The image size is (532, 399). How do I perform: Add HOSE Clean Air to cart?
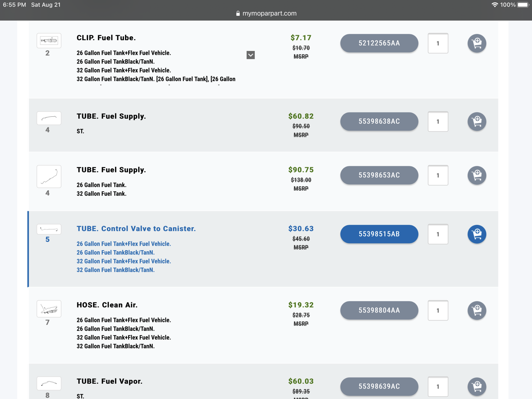(477, 310)
